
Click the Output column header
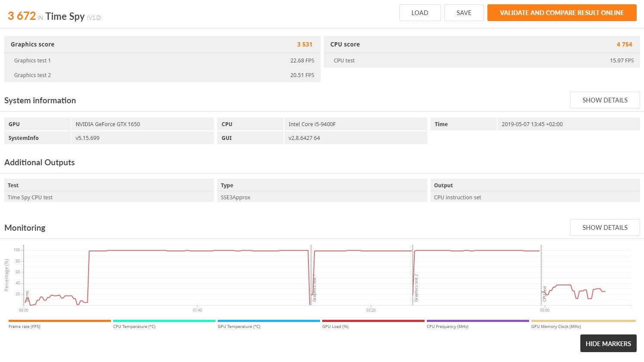click(444, 186)
